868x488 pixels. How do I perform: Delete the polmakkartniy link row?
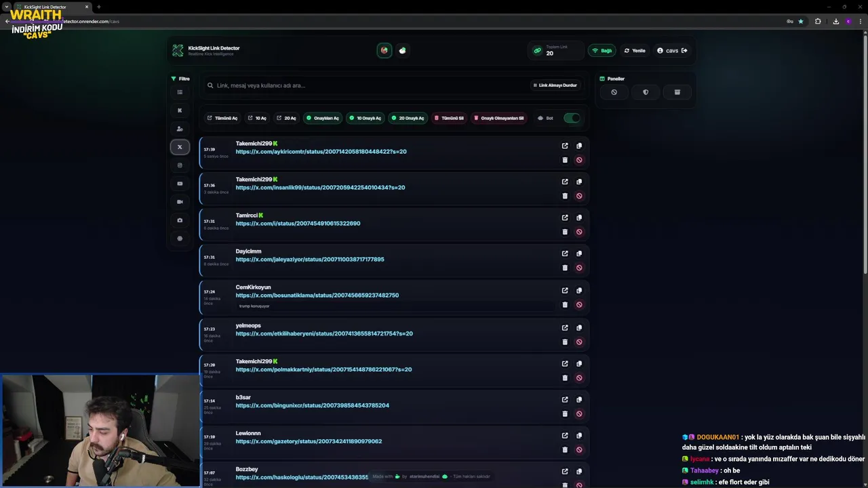(565, 378)
